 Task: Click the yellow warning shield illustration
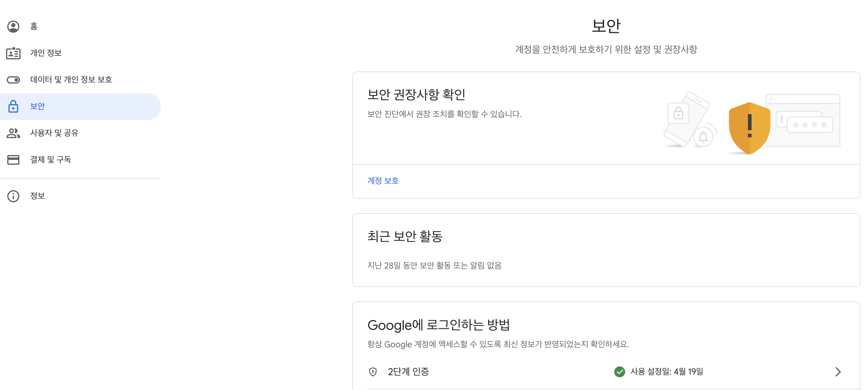click(749, 127)
